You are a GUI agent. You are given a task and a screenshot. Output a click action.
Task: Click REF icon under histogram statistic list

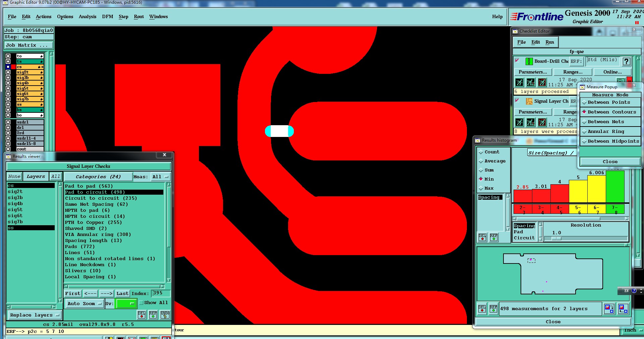click(x=494, y=237)
